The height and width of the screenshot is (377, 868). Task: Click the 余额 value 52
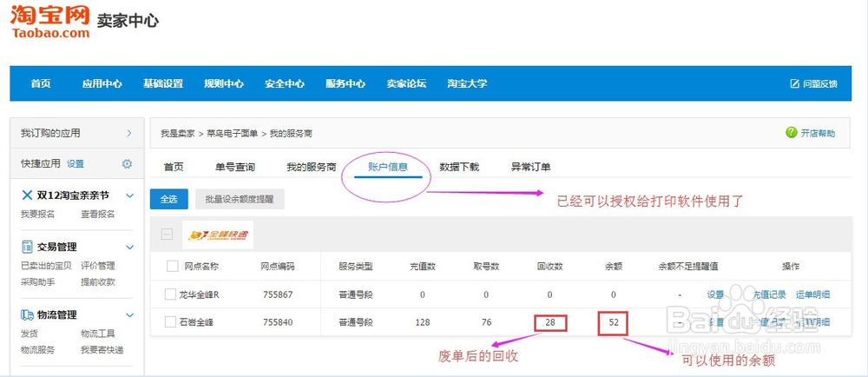pos(614,321)
